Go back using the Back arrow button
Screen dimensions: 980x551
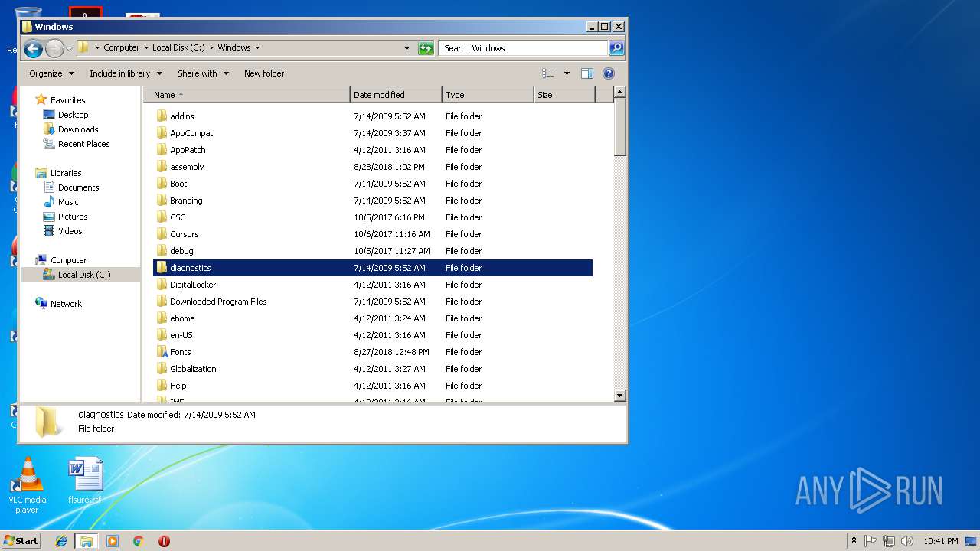[33, 49]
